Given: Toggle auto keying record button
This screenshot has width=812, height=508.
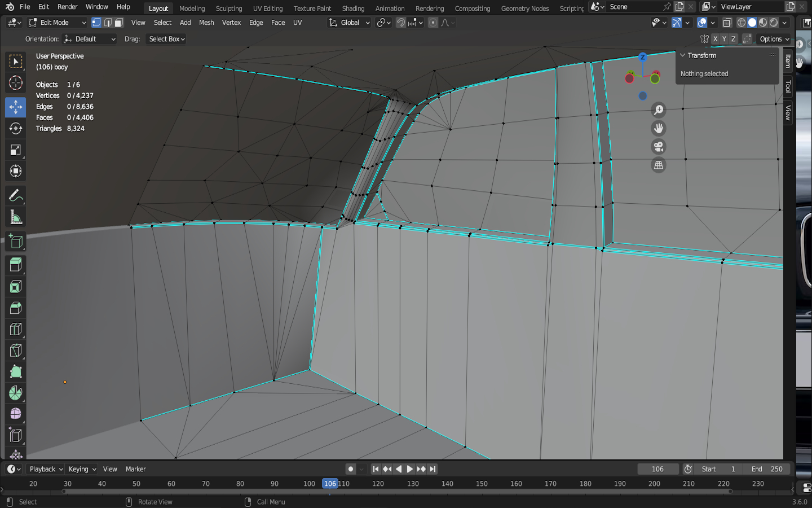Looking at the screenshot, I should 351,469.
